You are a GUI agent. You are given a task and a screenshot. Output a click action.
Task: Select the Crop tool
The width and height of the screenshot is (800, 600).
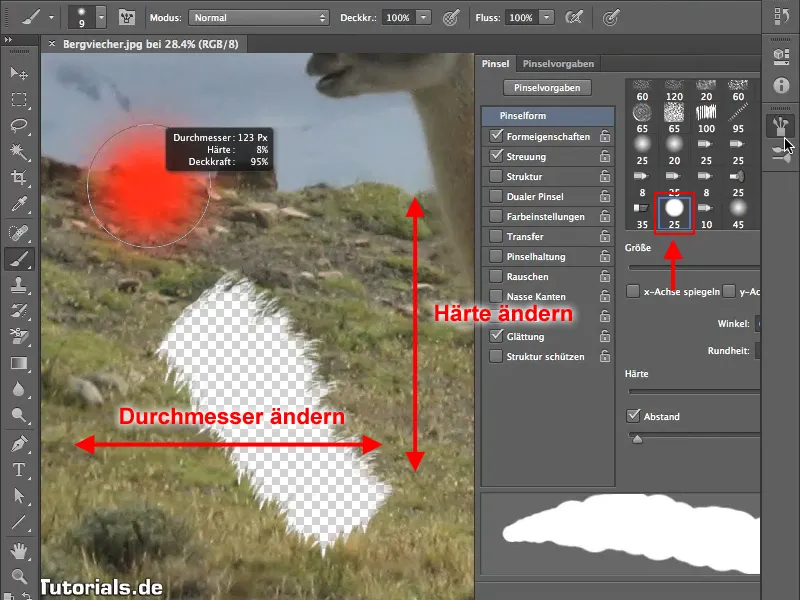[19, 178]
